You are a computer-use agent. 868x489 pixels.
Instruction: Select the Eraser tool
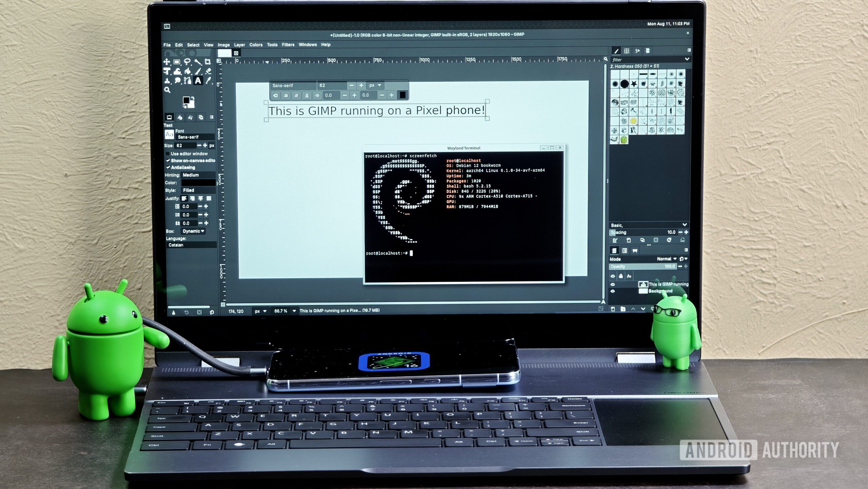pyautogui.click(x=209, y=71)
